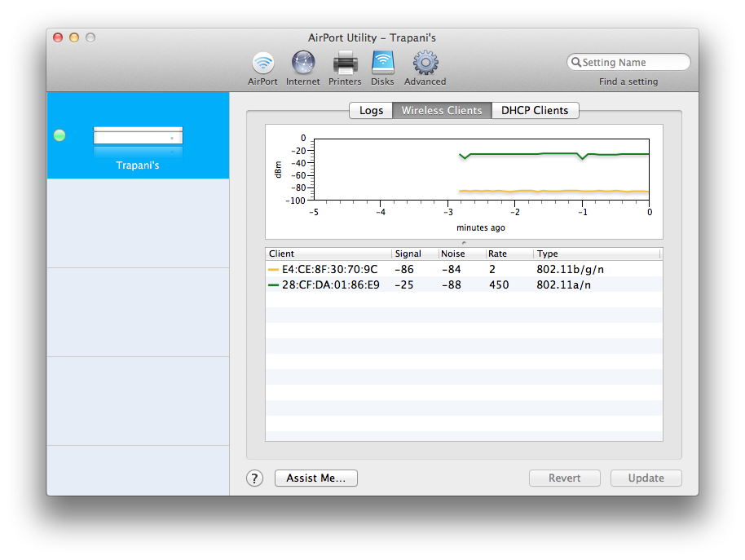745x560 pixels.
Task: Click the signal value -86
Action: point(404,269)
